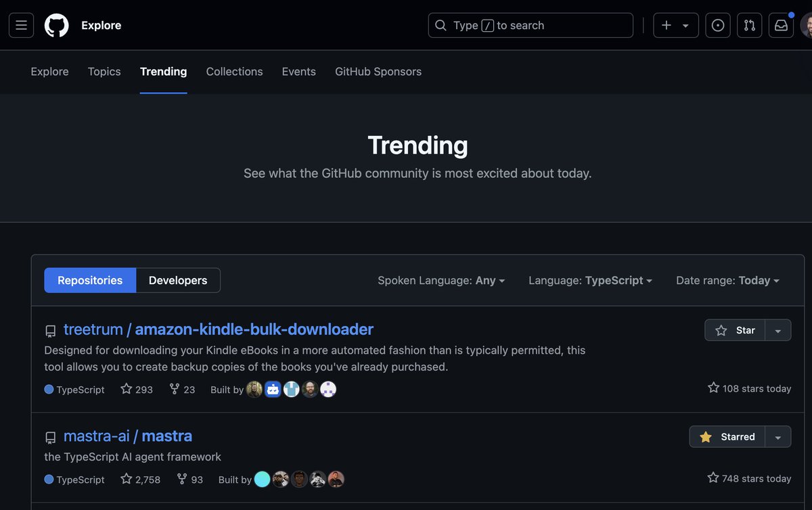Screen dimensions: 812x510
Task: Click the fork icon under amazon-kindle-bulk-downloader
Action: point(174,389)
